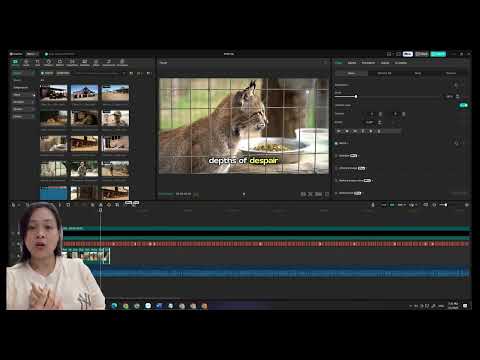Click the align-left icon in alignment row
The height and width of the screenshot is (360, 480).
click(x=339, y=131)
